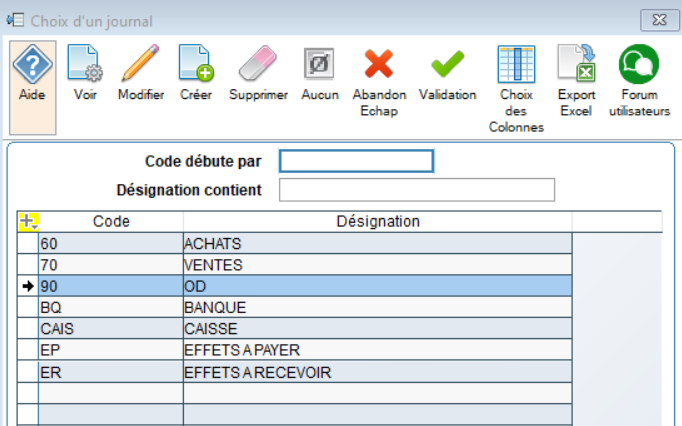This screenshot has height=426, width=682.
Task: Select the BANQUE designation cell
Action: click(x=378, y=307)
